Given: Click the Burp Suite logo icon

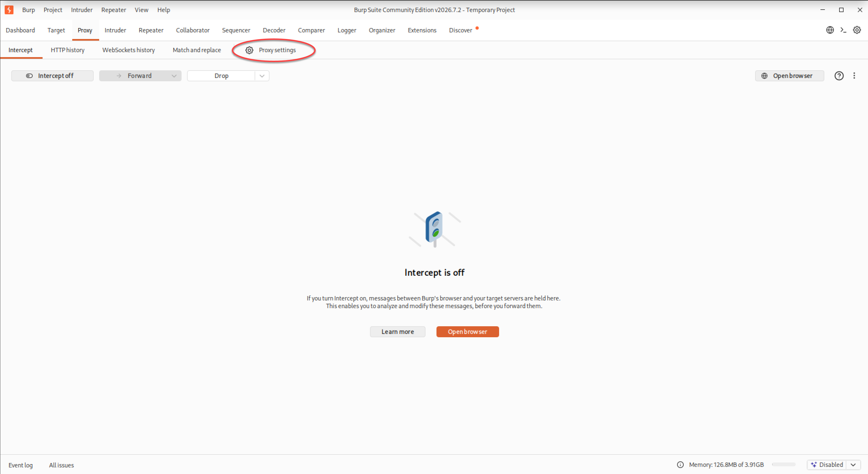Looking at the screenshot, I should 9,10.
